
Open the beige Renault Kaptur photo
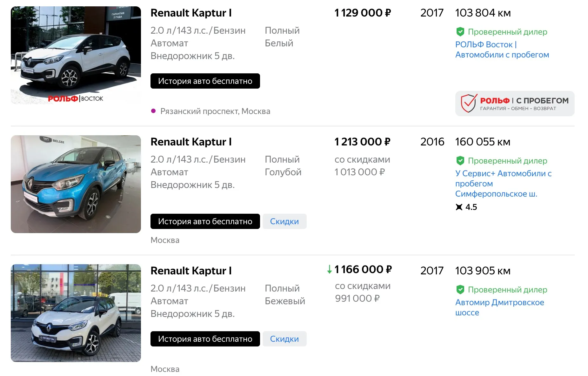tap(76, 313)
